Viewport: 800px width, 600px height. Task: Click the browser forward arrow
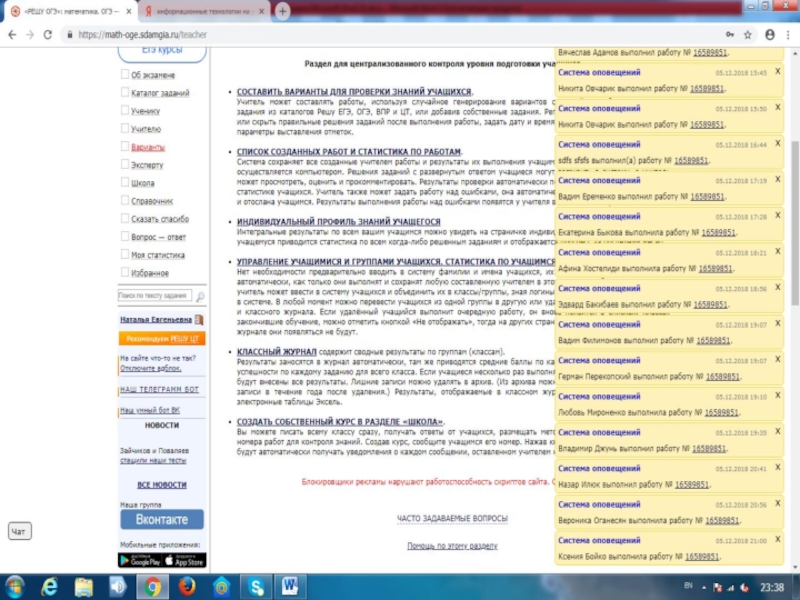coord(30,35)
